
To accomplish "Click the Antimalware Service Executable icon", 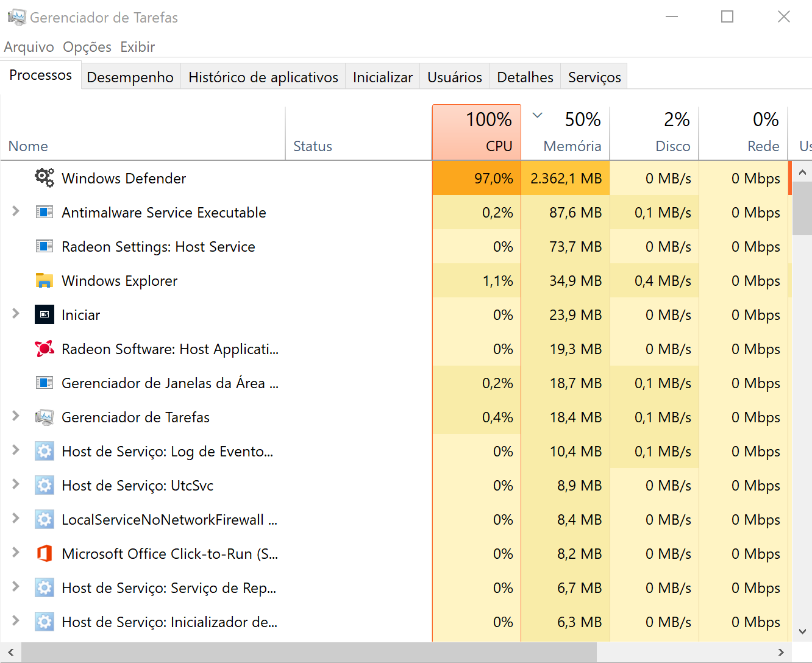I will point(45,212).
